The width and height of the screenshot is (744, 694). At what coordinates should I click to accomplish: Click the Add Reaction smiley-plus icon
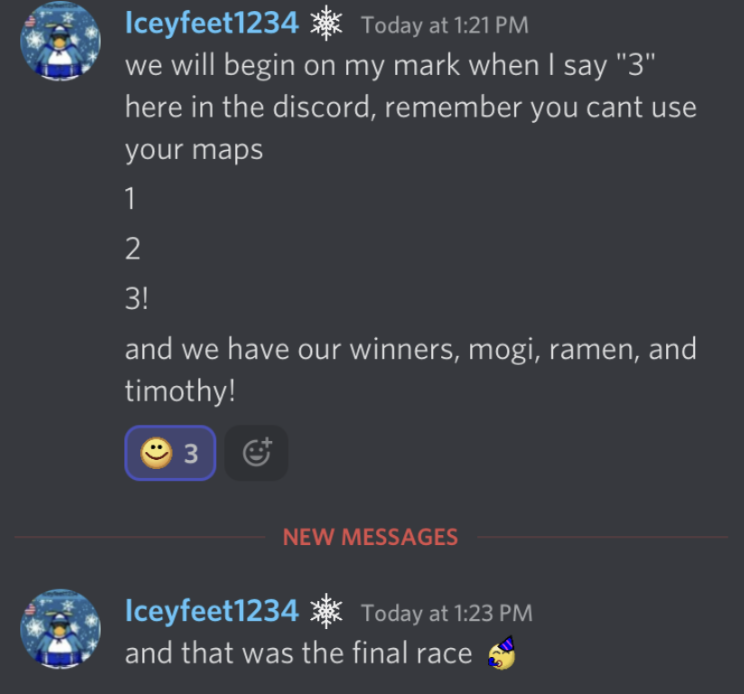[x=256, y=453]
